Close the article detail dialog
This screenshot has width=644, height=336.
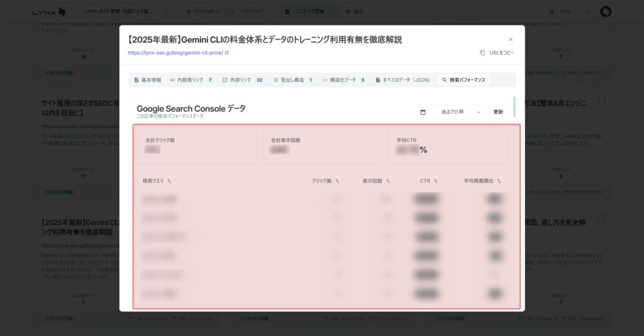(x=511, y=39)
